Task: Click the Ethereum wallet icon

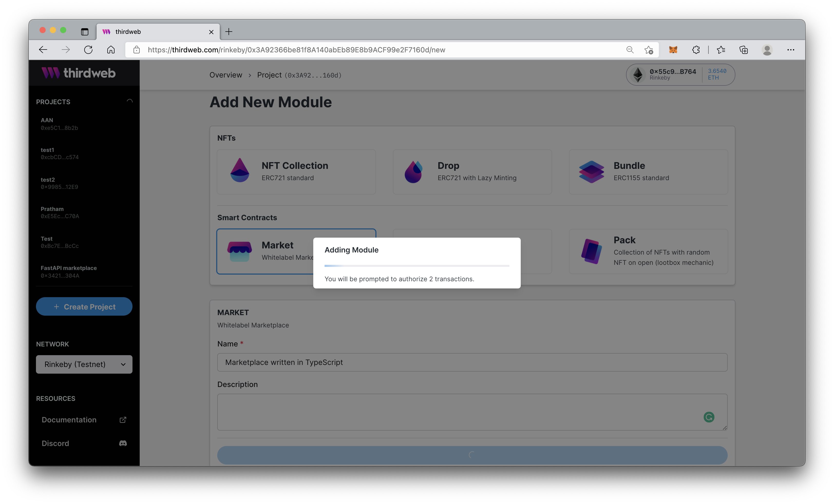Action: pos(638,75)
